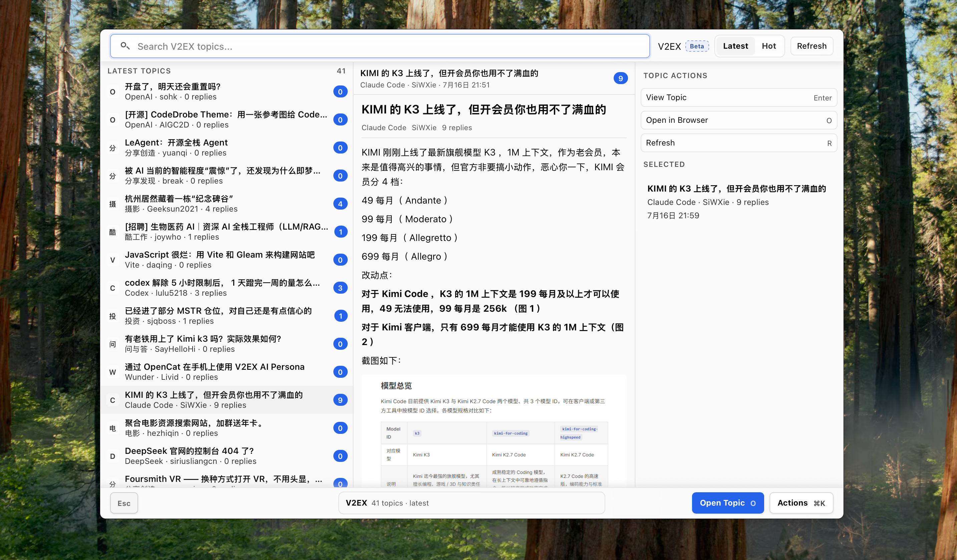This screenshot has height=560, width=957.
Task: Click the blue Open Topic button
Action: (x=728, y=503)
